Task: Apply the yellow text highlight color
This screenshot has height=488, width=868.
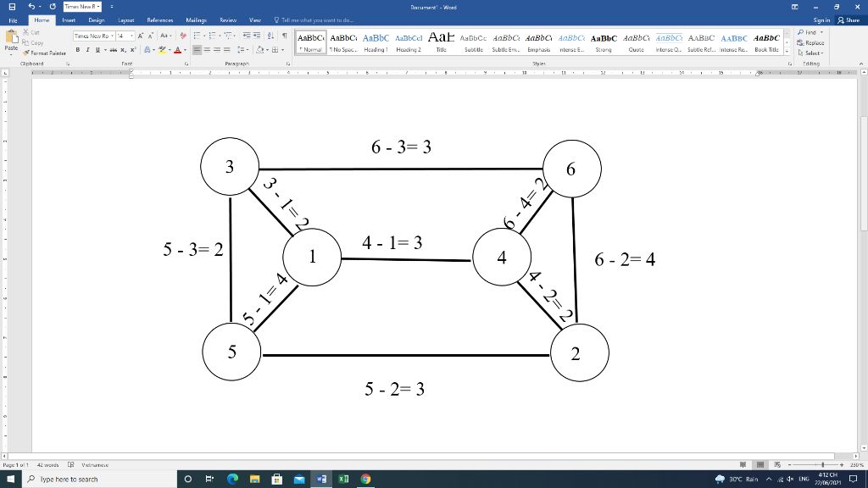Action: point(162,50)
